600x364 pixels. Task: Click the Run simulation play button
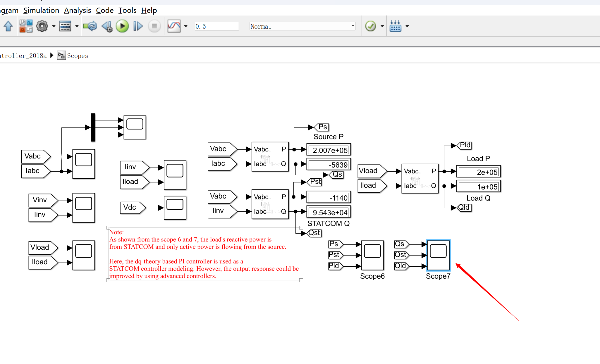click(x=122, y=26)
